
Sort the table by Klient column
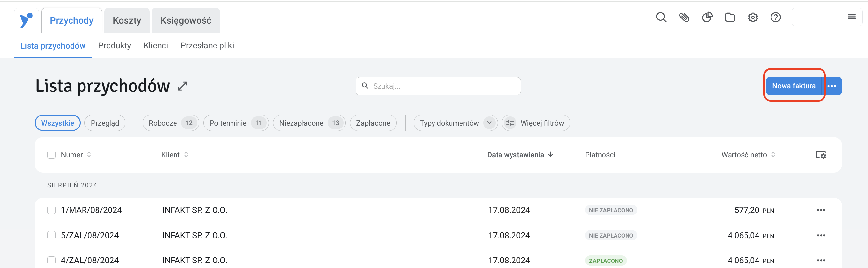coord(175,155)
